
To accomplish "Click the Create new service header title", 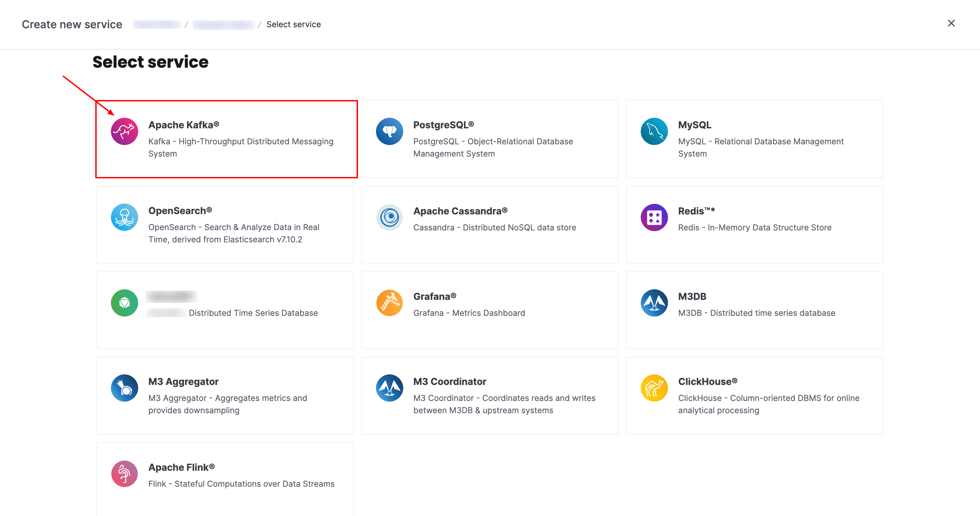I will click(x=72, y=25).
